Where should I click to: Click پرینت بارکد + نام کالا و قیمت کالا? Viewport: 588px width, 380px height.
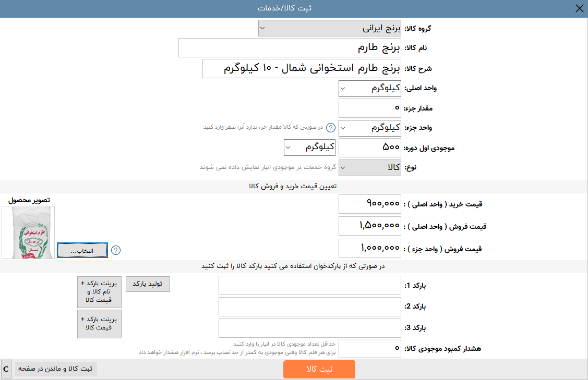[99, 292]
